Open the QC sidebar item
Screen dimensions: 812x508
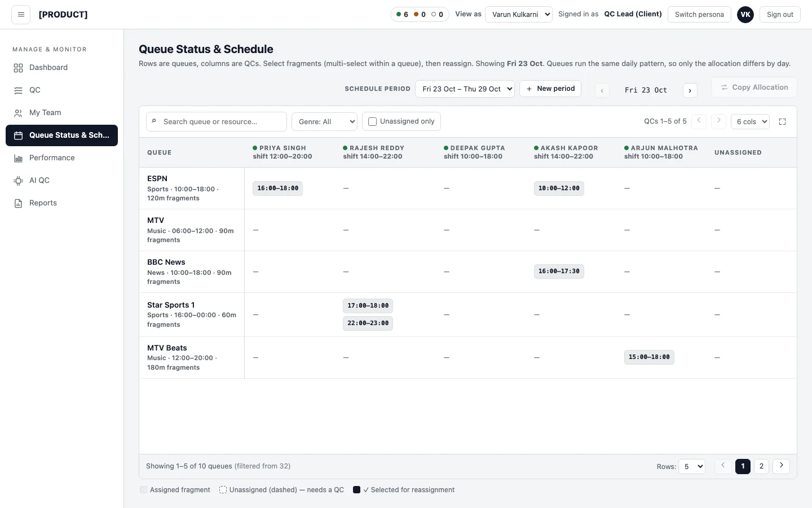click(x=62, y=90)
